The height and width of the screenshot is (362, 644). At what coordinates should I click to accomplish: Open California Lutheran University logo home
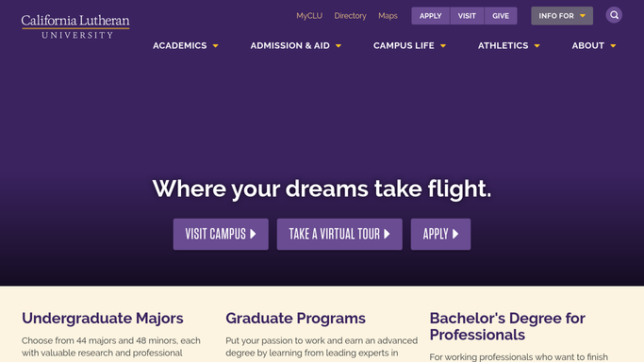(x=75, y=26)
